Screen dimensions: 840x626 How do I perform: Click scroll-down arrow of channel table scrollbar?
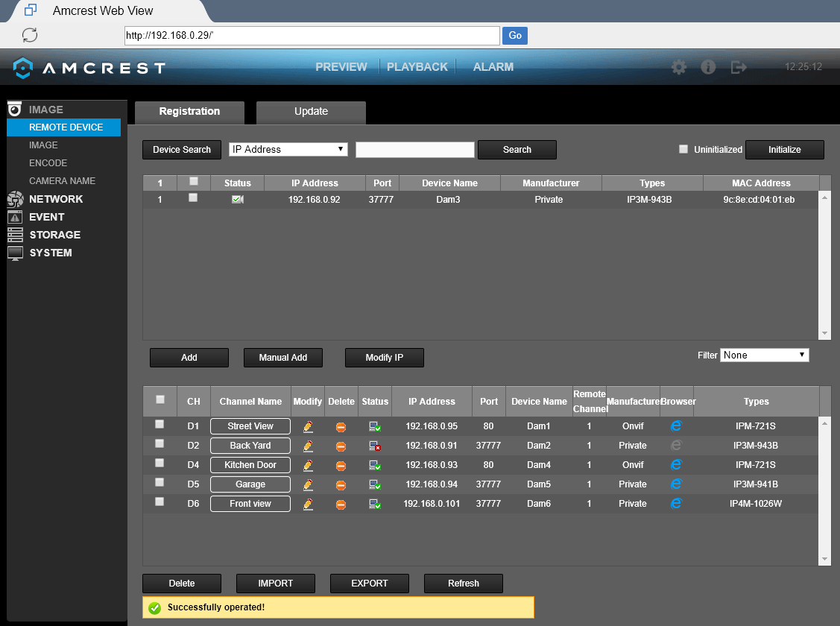[825, 559]
